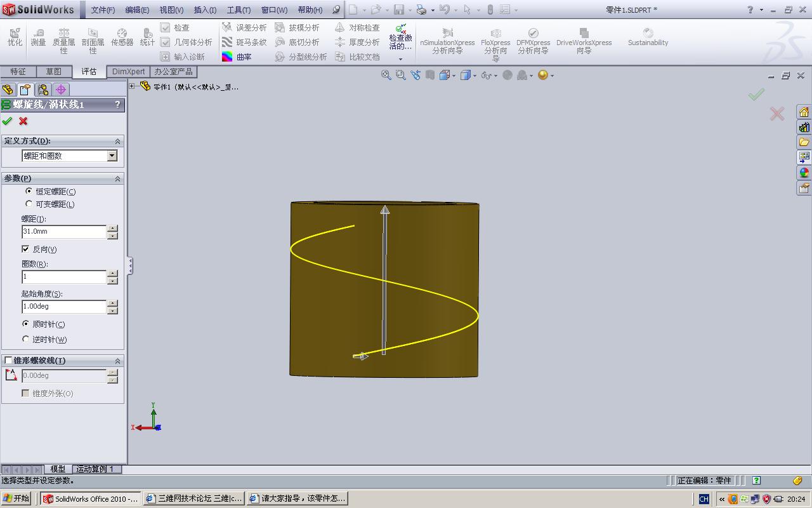Click the start angle (起始角度) field
812x508 pixels.
coord(64,307)
